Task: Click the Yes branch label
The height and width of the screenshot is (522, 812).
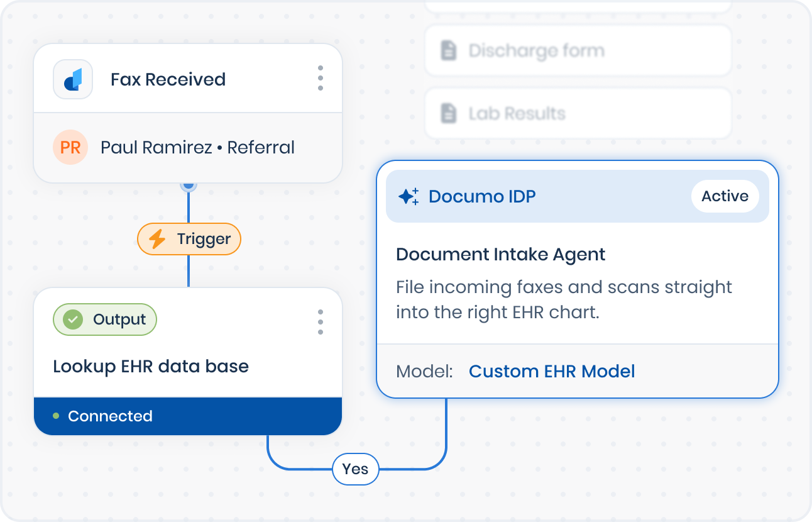Action: pyautogui.click(x=356, y=469)
